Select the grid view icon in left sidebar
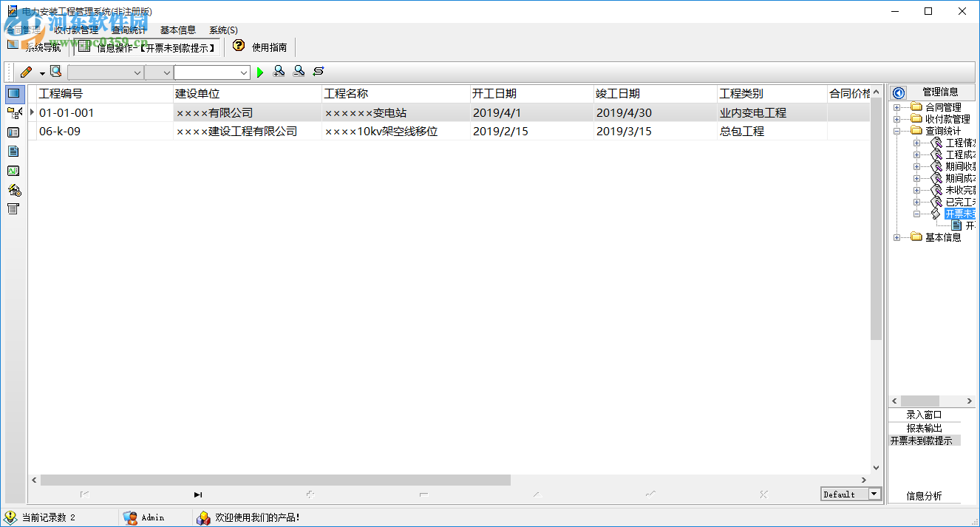 click(14, 94)
